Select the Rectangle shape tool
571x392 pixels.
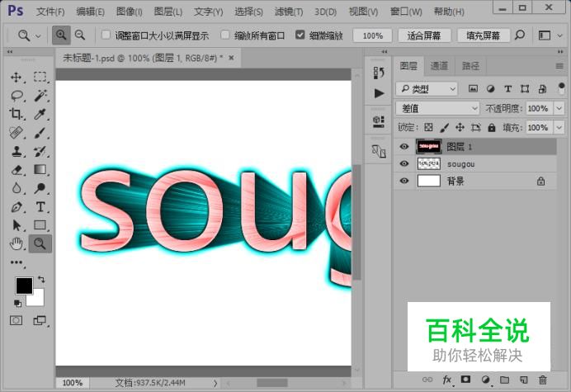tap(40, 225)
